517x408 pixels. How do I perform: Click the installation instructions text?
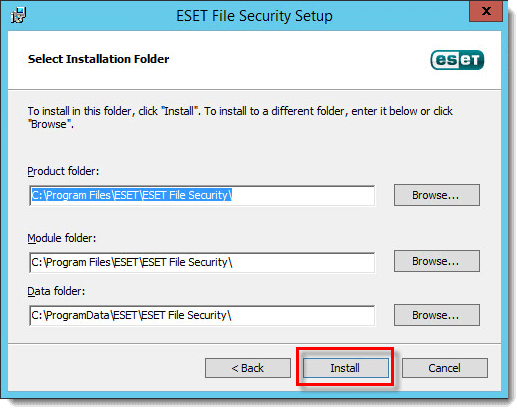tap(240, 117)
